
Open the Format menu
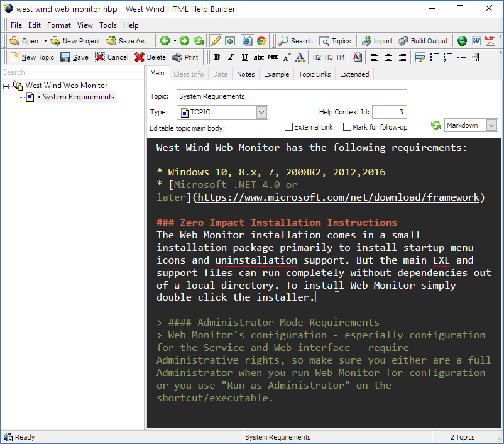pos(59,25)
